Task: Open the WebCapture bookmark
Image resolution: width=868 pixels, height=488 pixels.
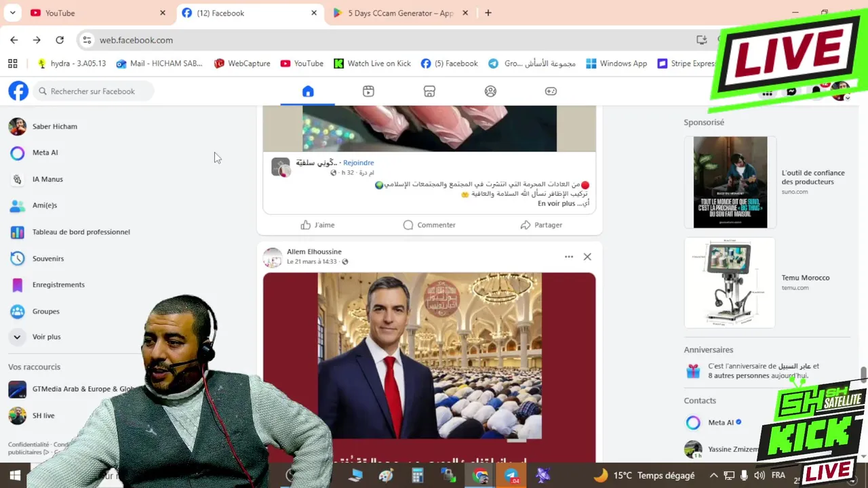Action: 242,63
